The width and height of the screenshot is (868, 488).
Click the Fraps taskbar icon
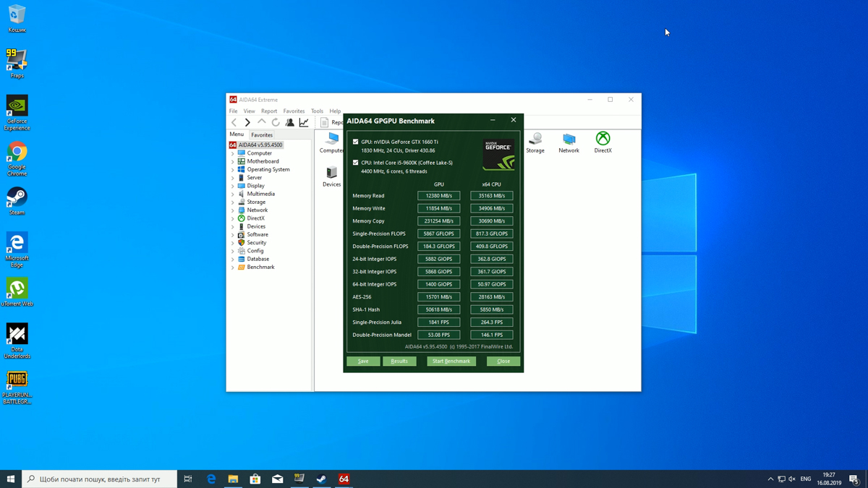pos(299,479)
